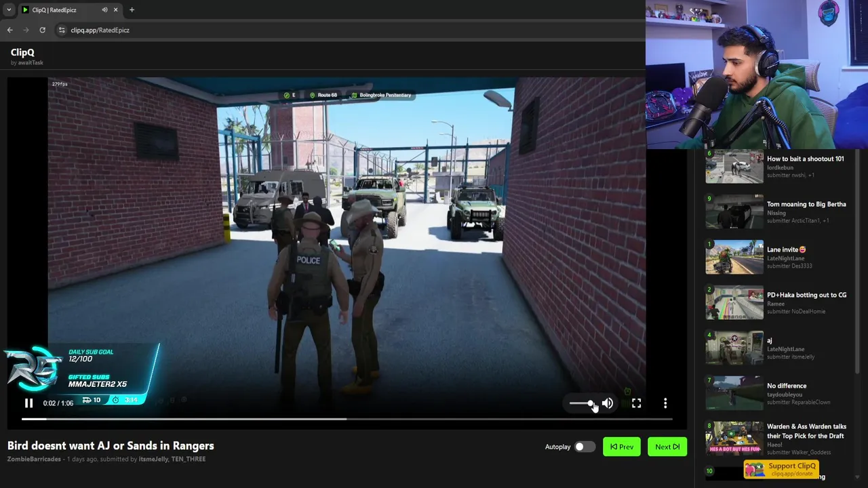Open the 'Lane invite' clip thumbnail

[x=734, y=257]
